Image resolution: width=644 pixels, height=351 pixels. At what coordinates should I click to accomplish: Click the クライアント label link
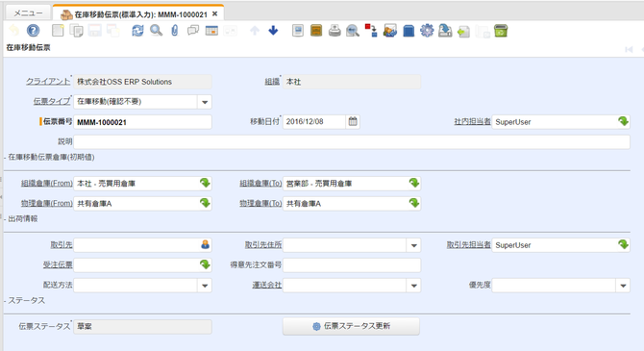[x=48, y=82]
